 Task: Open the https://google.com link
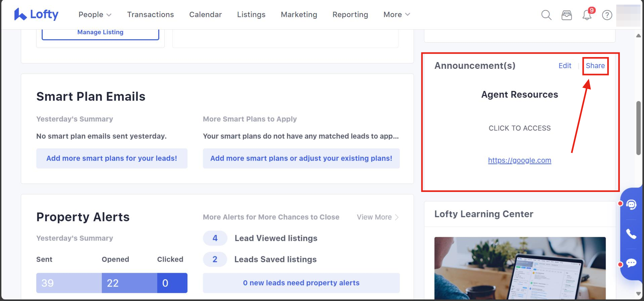[519, 160]
